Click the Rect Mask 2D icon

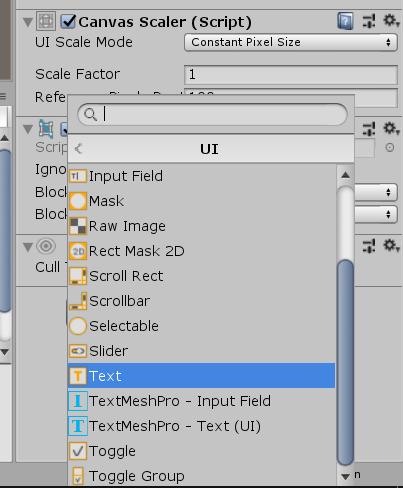[x=78, y=251]
